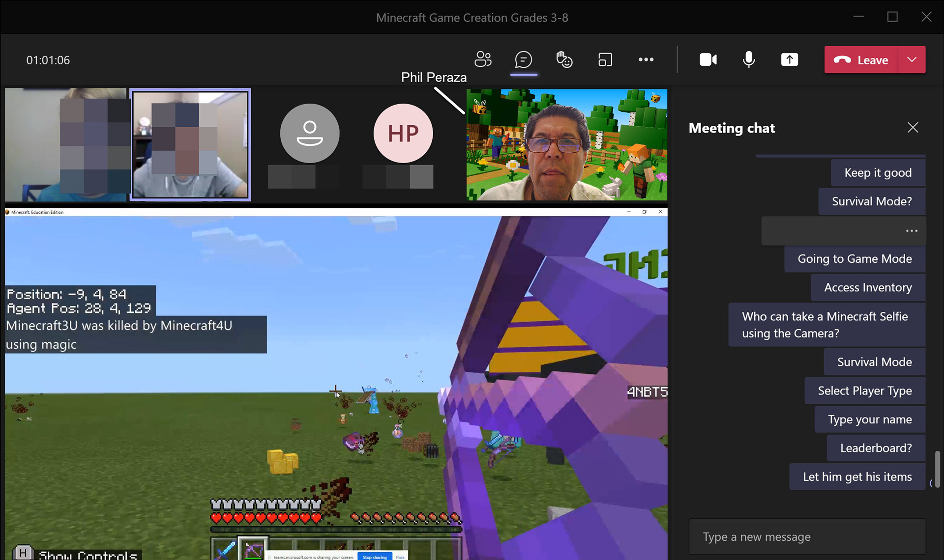Viewport: 944px width, 560px height.
Task: Open the breakout rooms icon
Action: tap(605, 59)
